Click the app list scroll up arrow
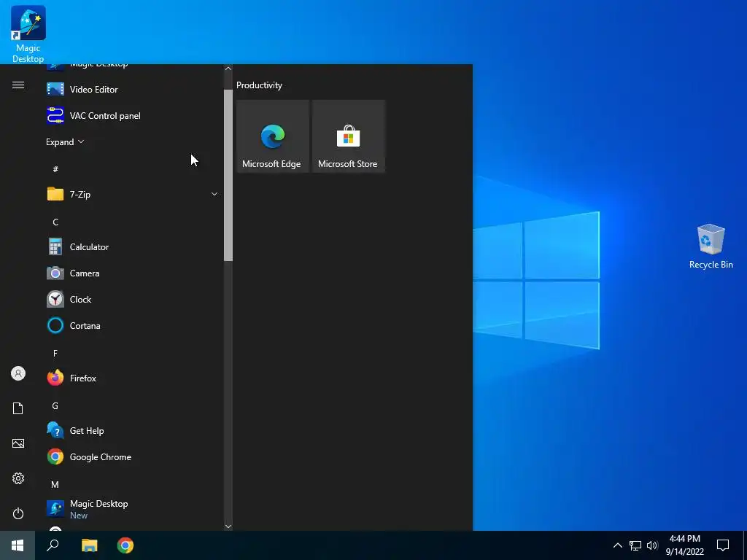747x560 pixels. point(228,69)
